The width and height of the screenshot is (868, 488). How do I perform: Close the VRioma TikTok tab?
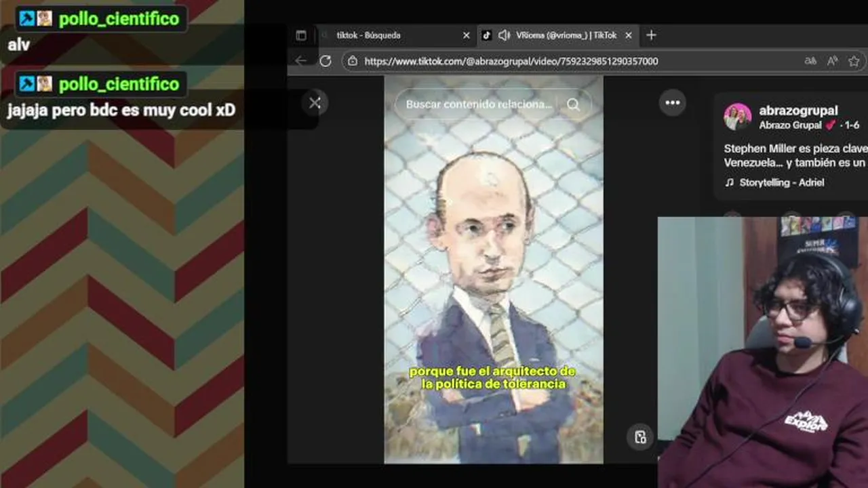[629, 35]
